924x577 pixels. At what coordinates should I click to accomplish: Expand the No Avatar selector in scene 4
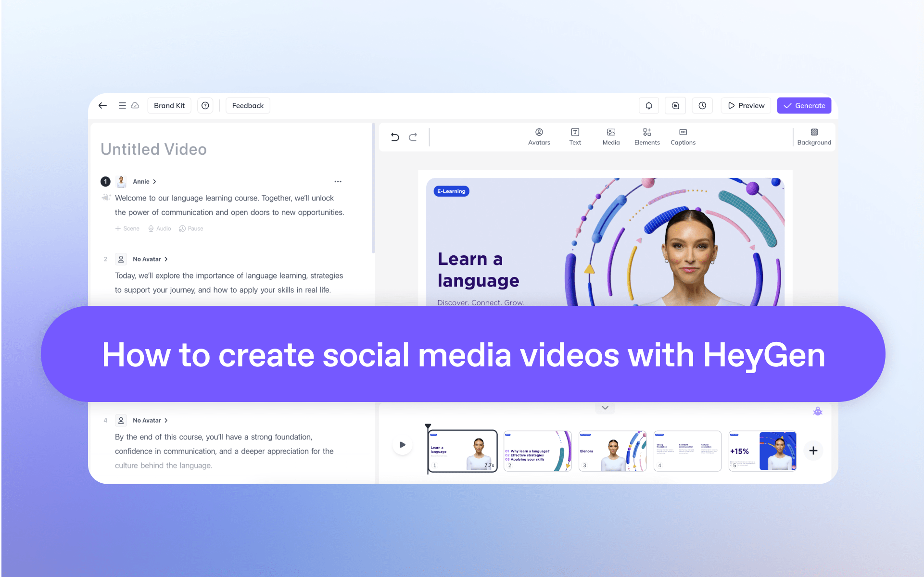pyautogui.click(x=150, y=421)
